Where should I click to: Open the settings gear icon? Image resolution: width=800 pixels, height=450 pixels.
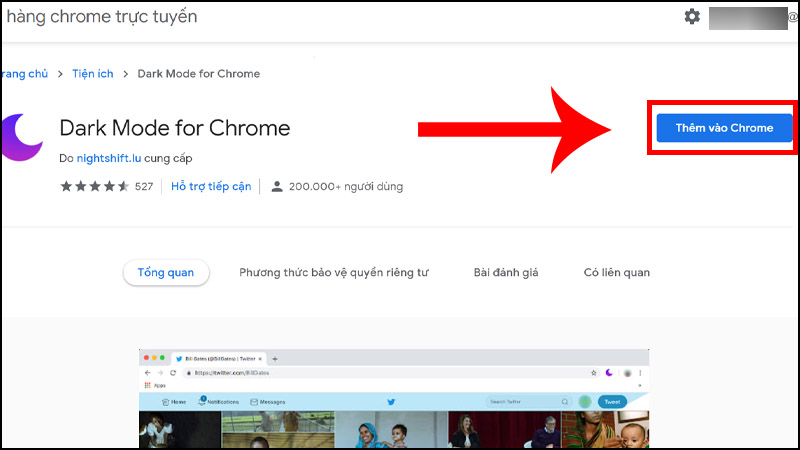click(692, 17)
